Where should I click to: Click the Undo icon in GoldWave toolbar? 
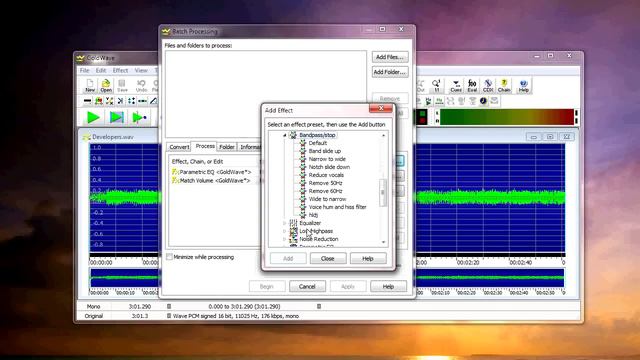[x=141, y=86]
